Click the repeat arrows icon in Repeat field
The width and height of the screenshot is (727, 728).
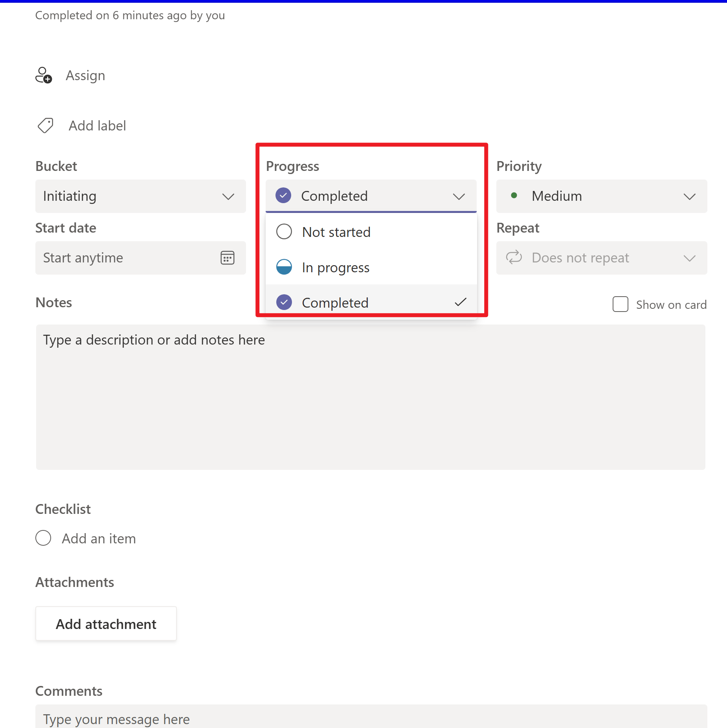(x=514, y=258)
